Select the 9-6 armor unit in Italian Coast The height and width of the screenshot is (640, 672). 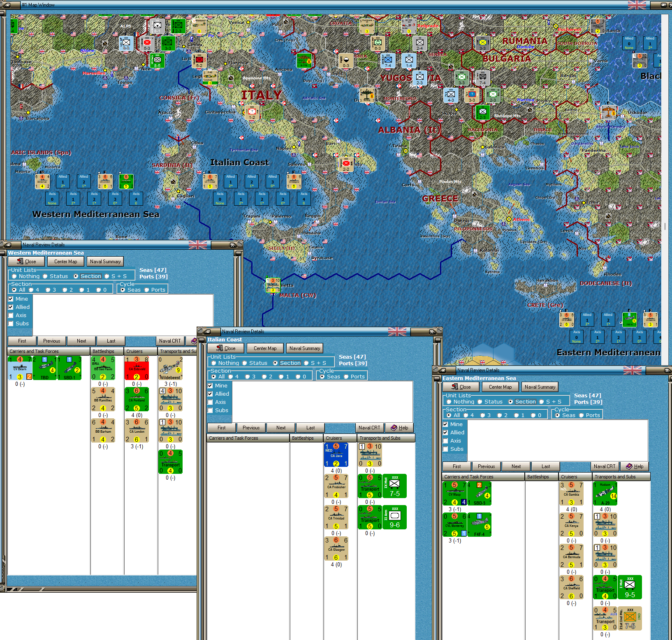pyautogui.click(x=395, y=517)
